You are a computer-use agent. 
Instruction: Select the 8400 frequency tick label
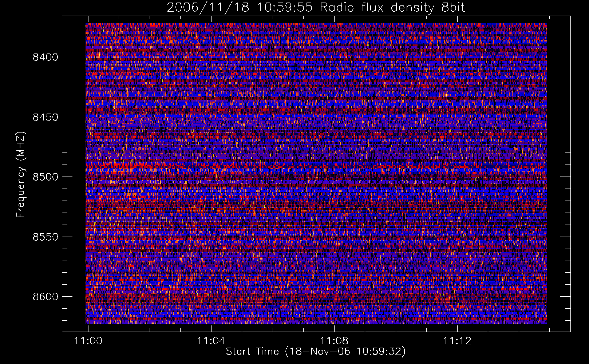[46, 57]
